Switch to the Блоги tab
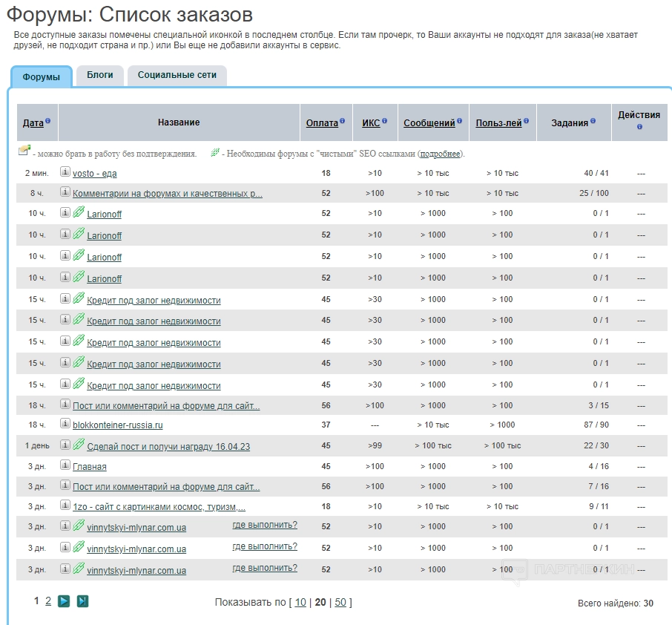672x625 pixels. tap(100, 75)
